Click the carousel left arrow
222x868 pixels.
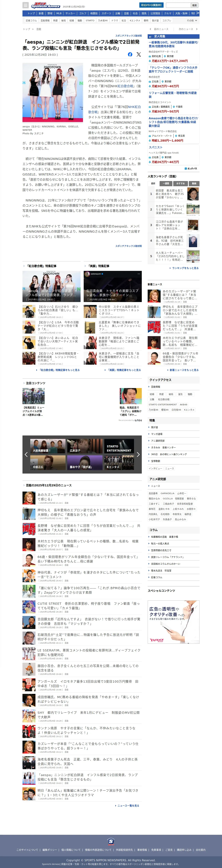point(26,455)
